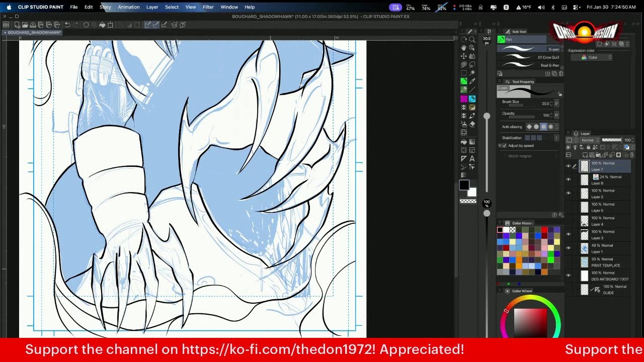Select the Zoom magnifier tool
This screenshot has width=644, height=362.
pos(472,39)
